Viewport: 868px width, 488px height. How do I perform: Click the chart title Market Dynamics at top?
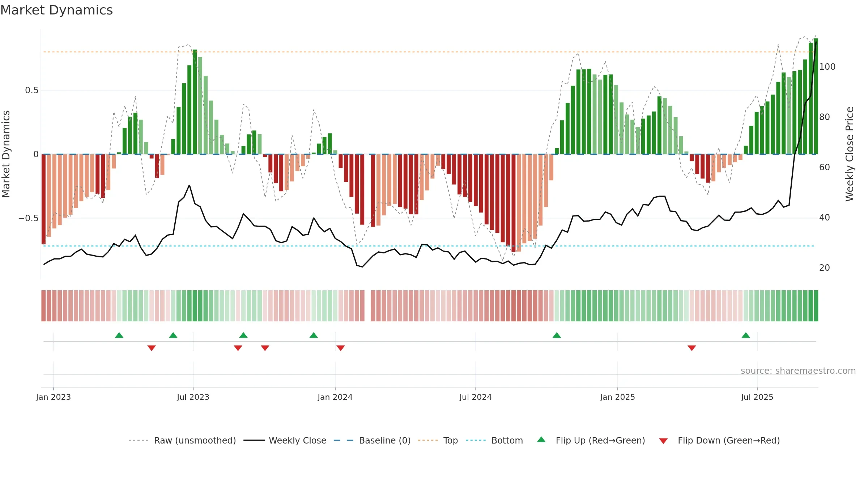[x=56, y=10]
